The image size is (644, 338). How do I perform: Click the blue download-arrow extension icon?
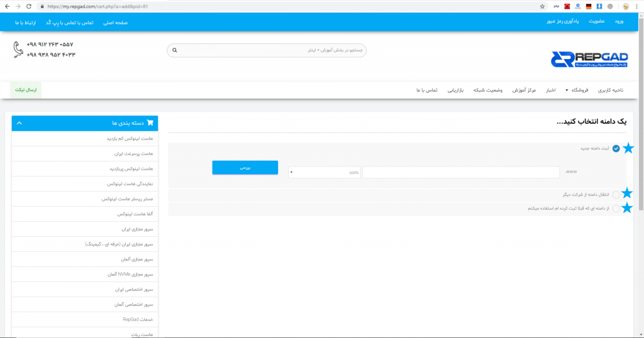pos(599,6)
